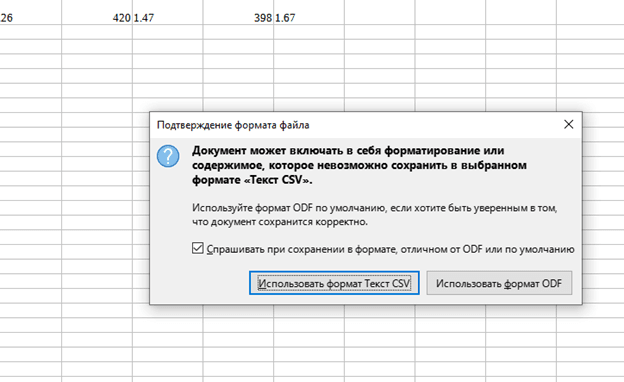Close the 'Подтверждение формата файла' dialog

point(569,125)
